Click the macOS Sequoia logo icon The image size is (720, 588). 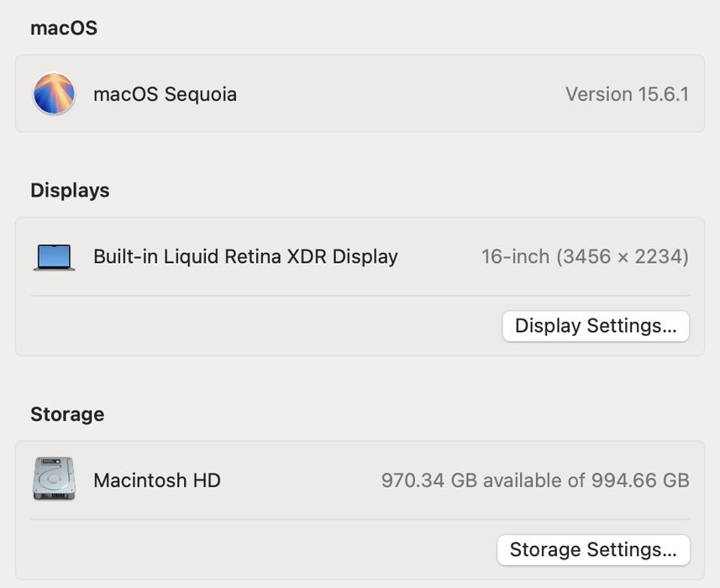tap(54, 94)
